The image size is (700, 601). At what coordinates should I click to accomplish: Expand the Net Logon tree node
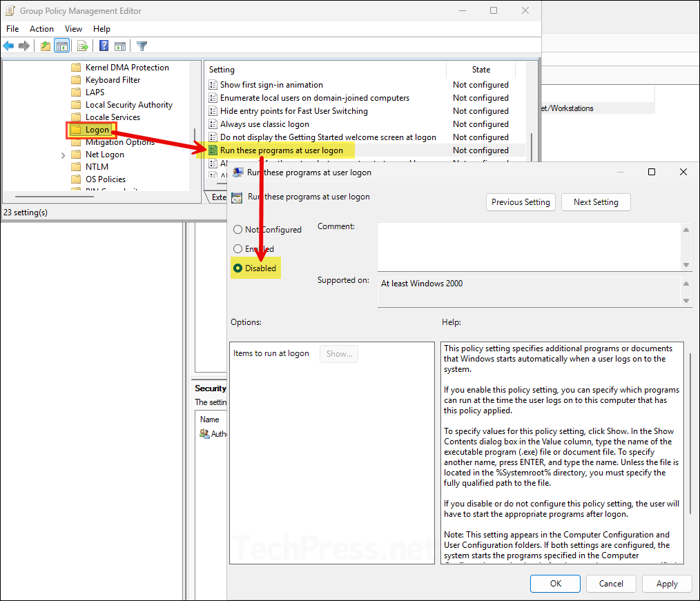pyautogui.click(x=62, y=154)
